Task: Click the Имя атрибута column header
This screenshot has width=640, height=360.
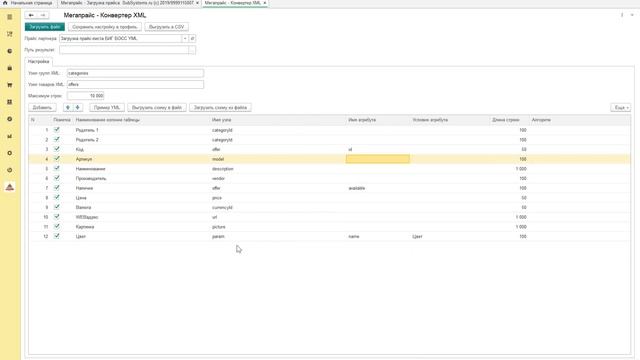Action: click(378, 120)
